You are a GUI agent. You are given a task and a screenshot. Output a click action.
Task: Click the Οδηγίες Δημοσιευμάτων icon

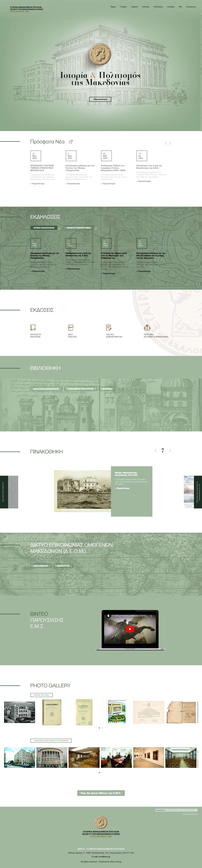click(x=108, y=327)
